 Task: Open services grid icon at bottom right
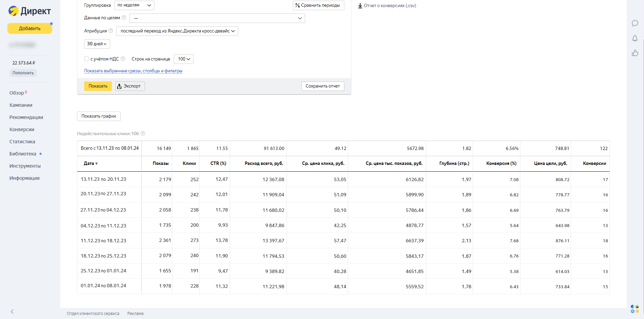635,309
